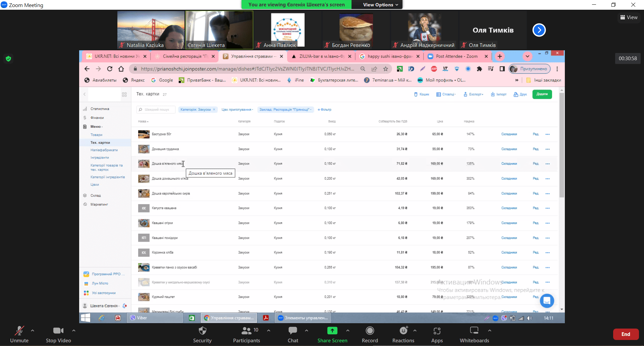Viewport: 644px width, 346px height.
Task: Show next participants with blue arrow
Action: [x=539, y=30]
